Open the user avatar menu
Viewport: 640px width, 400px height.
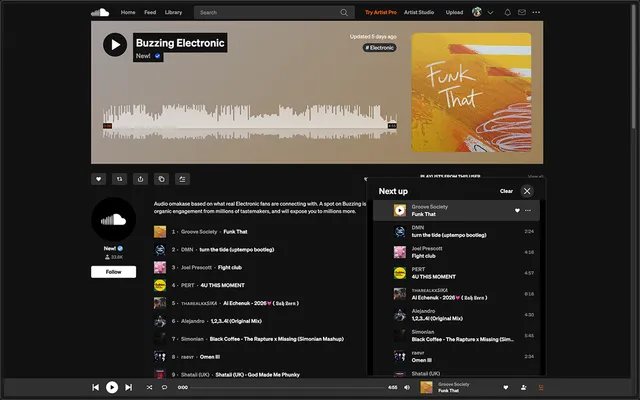477,12
